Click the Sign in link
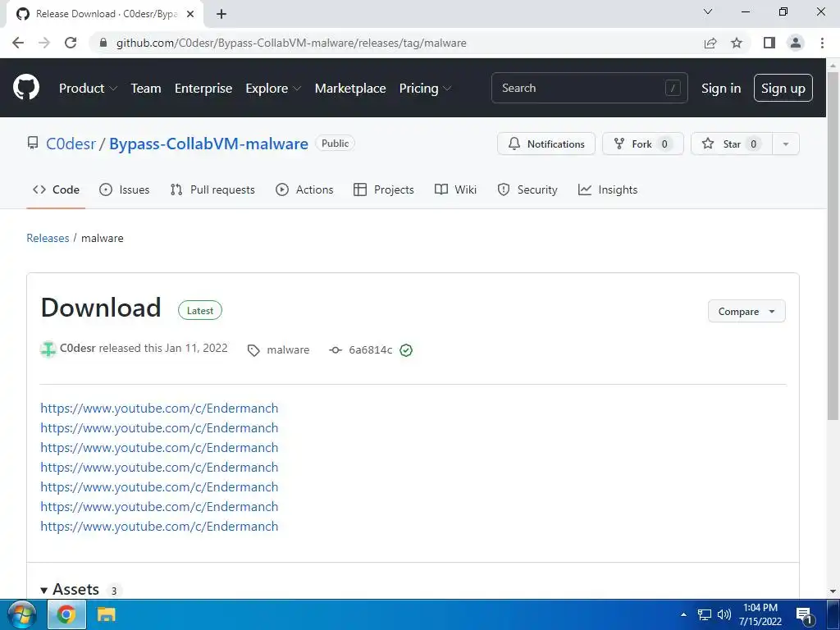 point(721,89)
